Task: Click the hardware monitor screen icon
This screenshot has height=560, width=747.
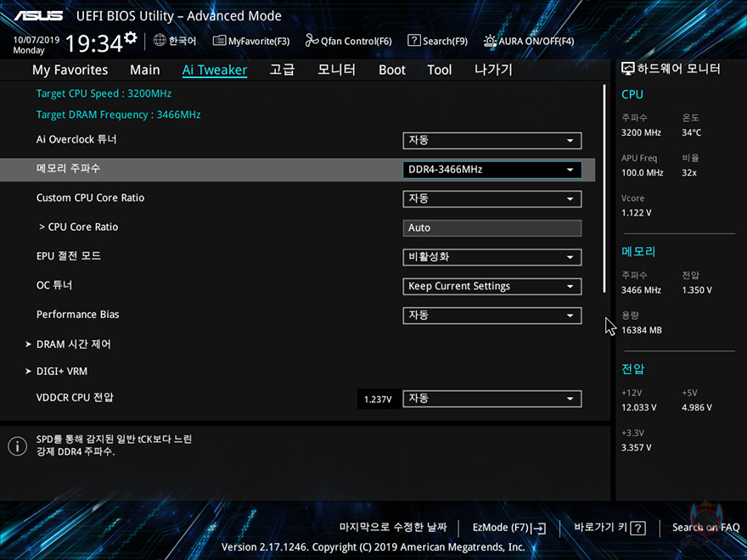Action: [628, 69]
